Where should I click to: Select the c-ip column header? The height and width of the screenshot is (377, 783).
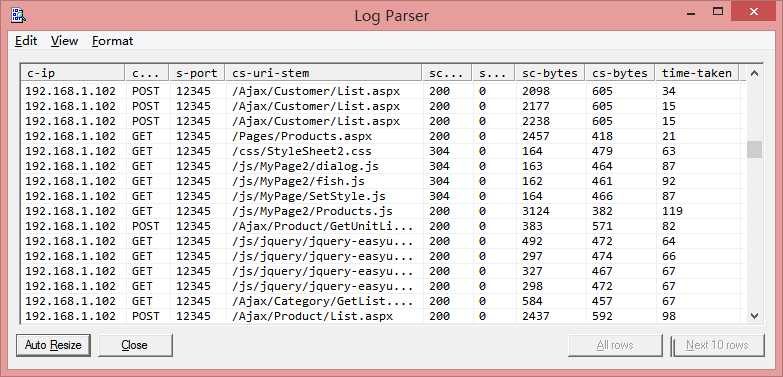73,73
